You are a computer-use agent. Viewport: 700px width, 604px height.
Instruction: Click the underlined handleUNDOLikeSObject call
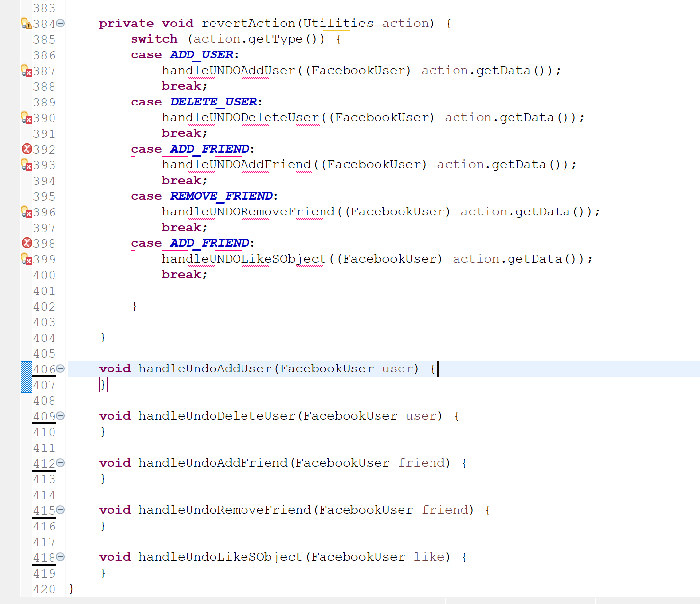click(x=244, y=259)
